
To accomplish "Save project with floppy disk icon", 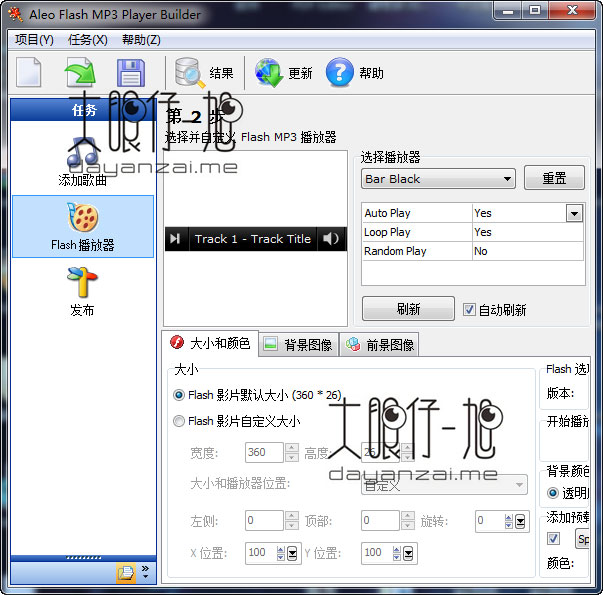I will (x=131, y=73).
